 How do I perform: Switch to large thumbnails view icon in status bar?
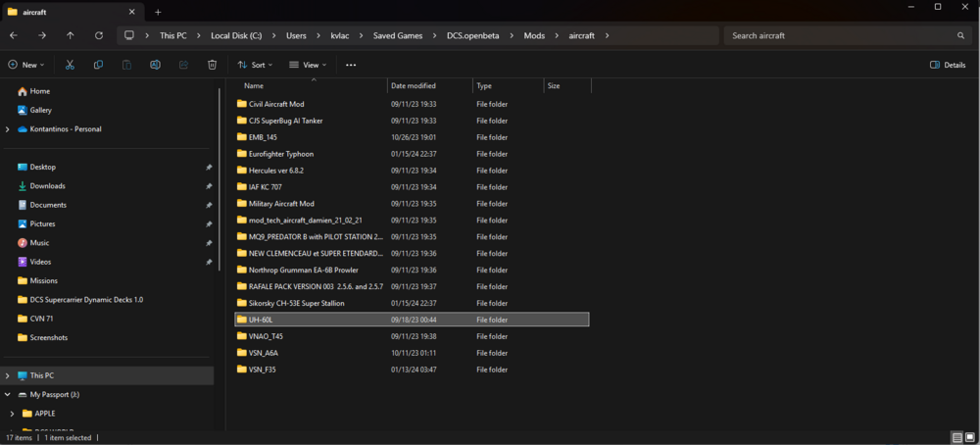click(970, 437)
